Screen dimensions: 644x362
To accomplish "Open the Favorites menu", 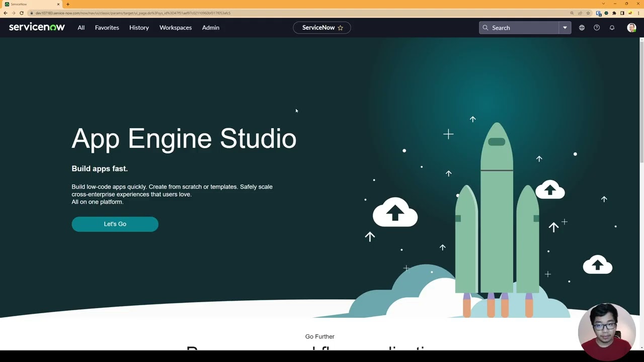I will 107,28.
